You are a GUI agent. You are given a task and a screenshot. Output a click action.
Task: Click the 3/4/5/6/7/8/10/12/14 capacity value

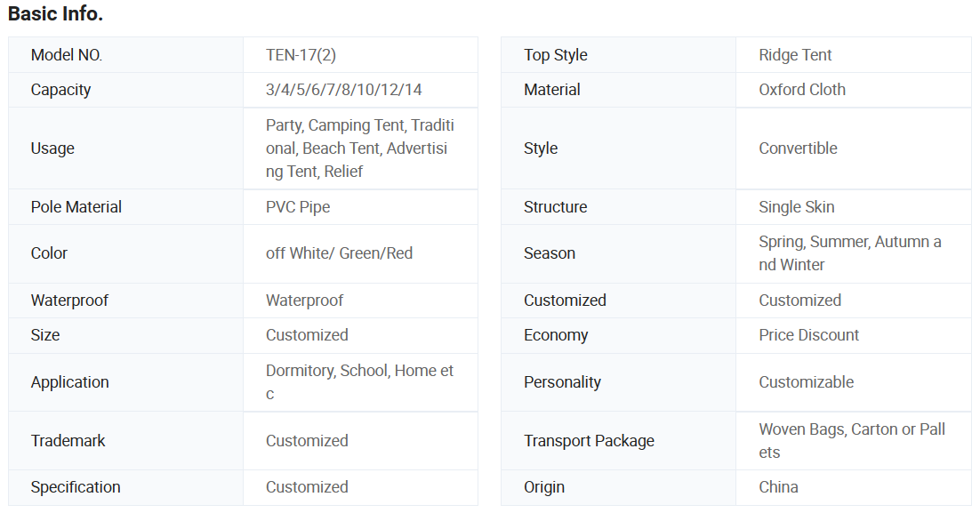coord(343,90)
